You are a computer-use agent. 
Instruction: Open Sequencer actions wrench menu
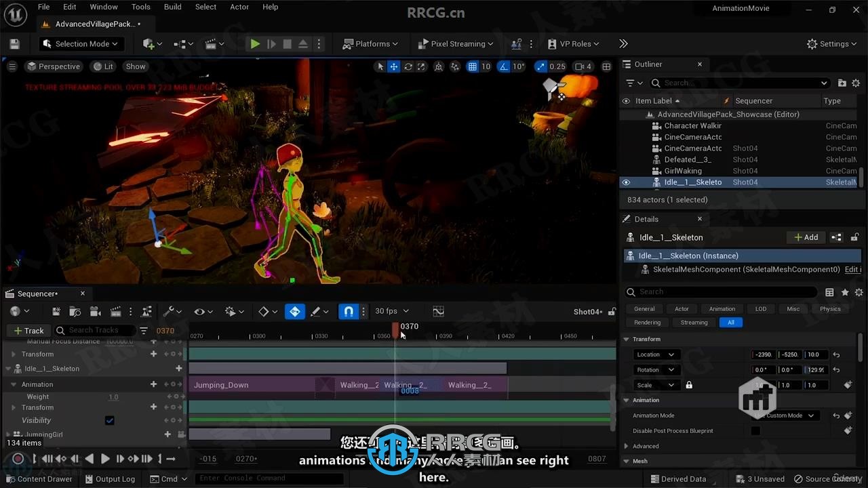(x=172, y=312)
